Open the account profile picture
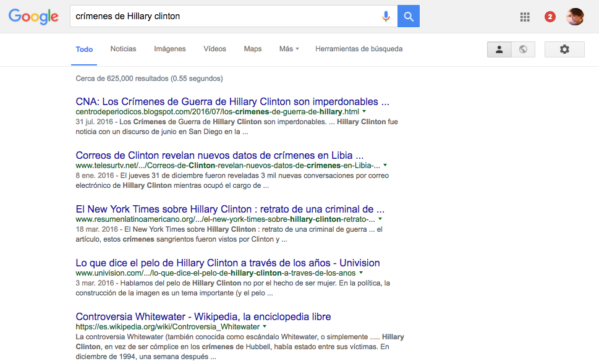 (575, 17)
